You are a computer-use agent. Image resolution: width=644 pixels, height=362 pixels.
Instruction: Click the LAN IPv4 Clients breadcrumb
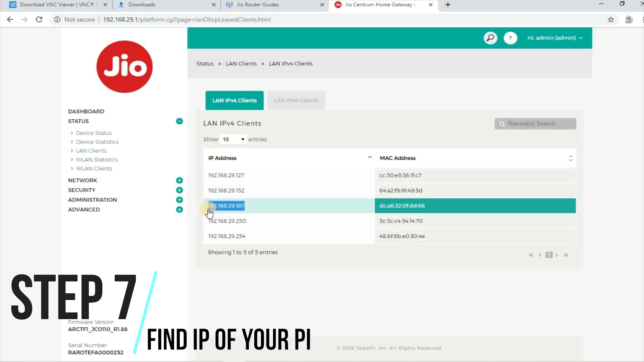291,64
